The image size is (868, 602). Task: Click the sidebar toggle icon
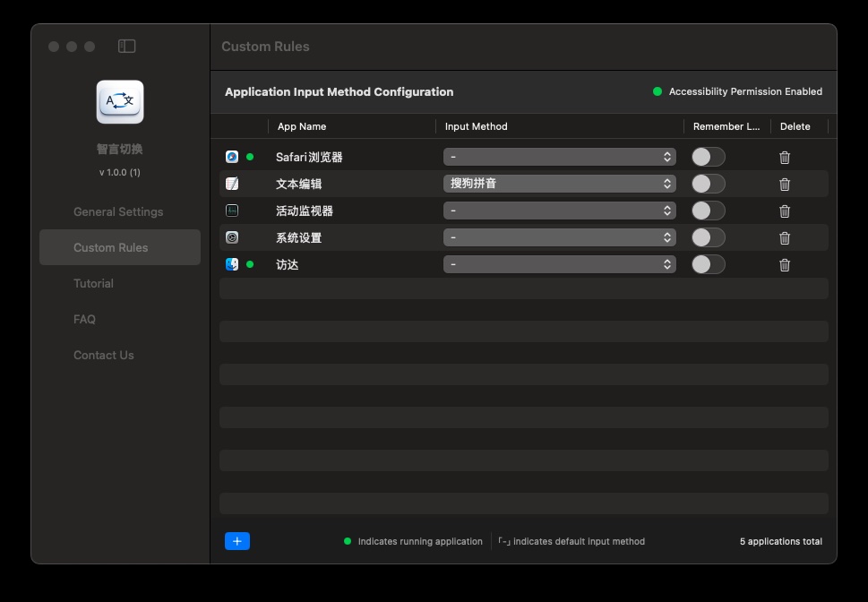point(127,46)
